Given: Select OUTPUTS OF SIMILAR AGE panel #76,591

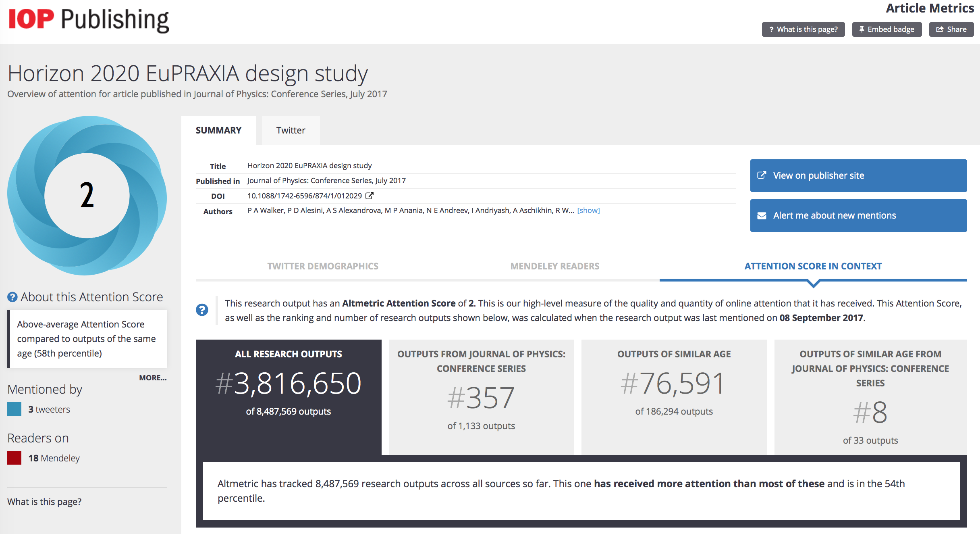Looking at the screenshot, I should (x=674, y=397).
